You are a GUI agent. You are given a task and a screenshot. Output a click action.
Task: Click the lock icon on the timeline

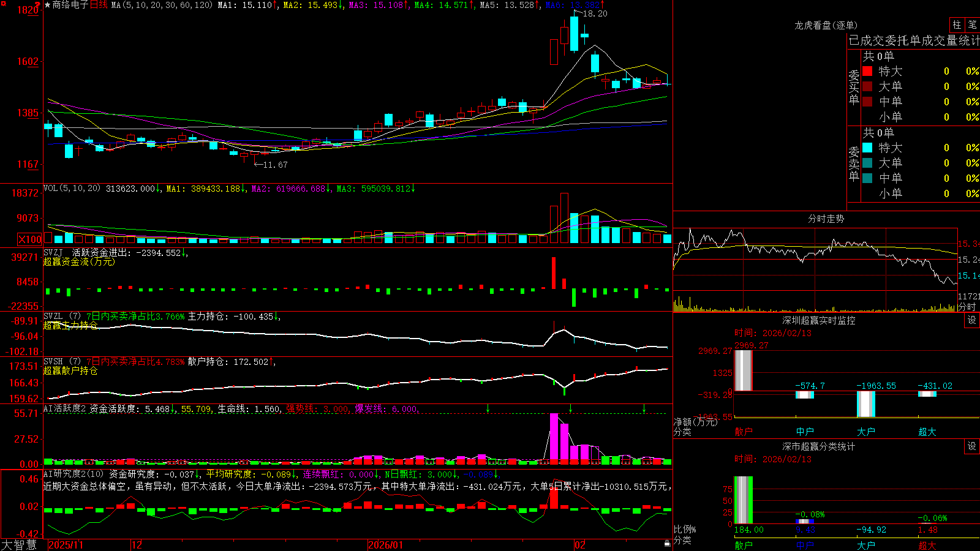point(668,544)
